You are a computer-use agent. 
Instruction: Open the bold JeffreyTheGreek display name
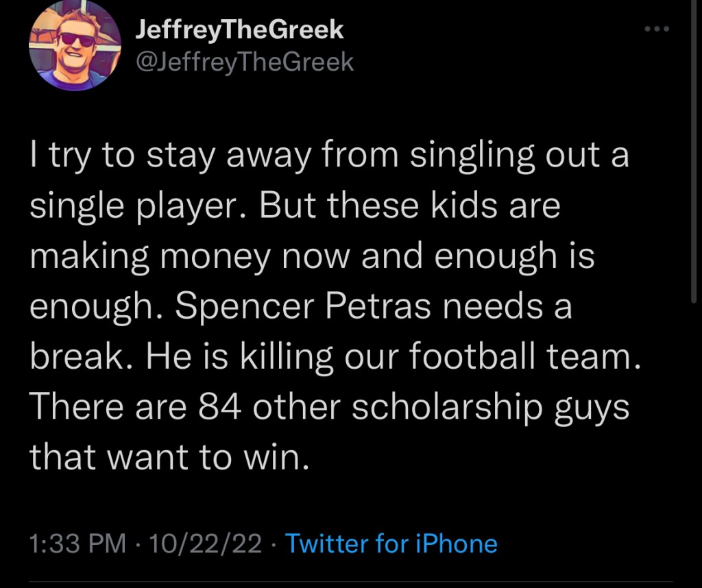[x=240, y=29]
